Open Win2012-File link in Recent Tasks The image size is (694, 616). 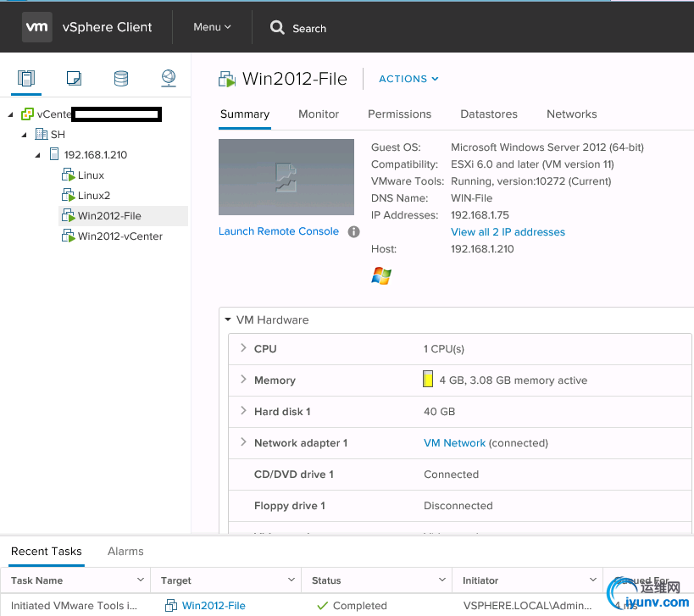[x=214, y=605]
